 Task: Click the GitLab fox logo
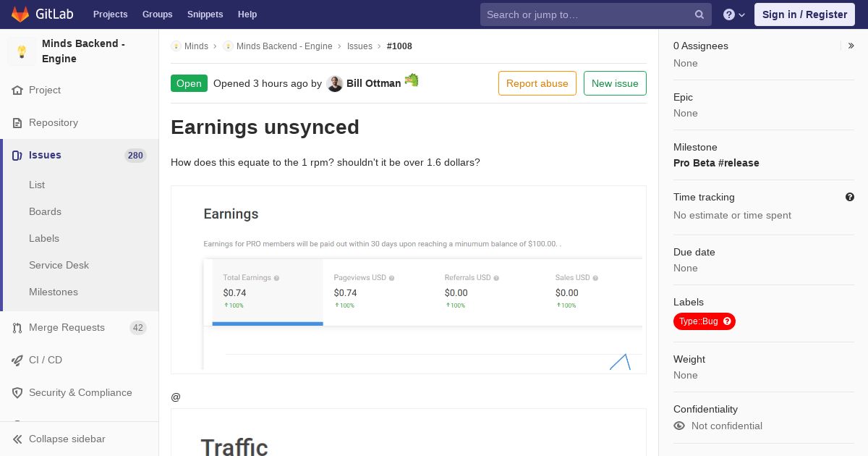click(20, 14)
